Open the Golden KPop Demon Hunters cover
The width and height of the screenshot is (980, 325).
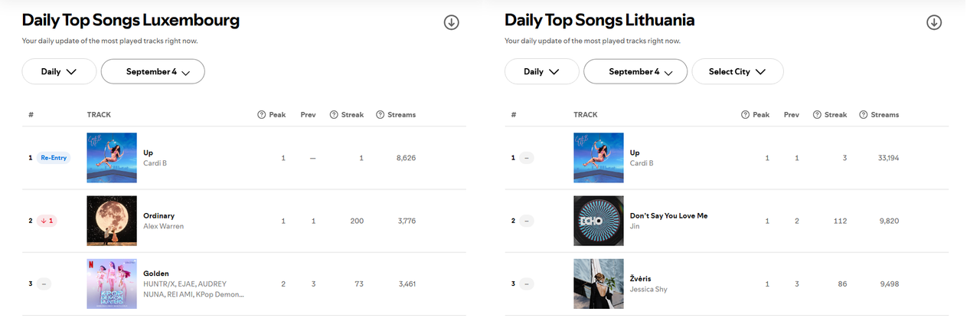112,284
